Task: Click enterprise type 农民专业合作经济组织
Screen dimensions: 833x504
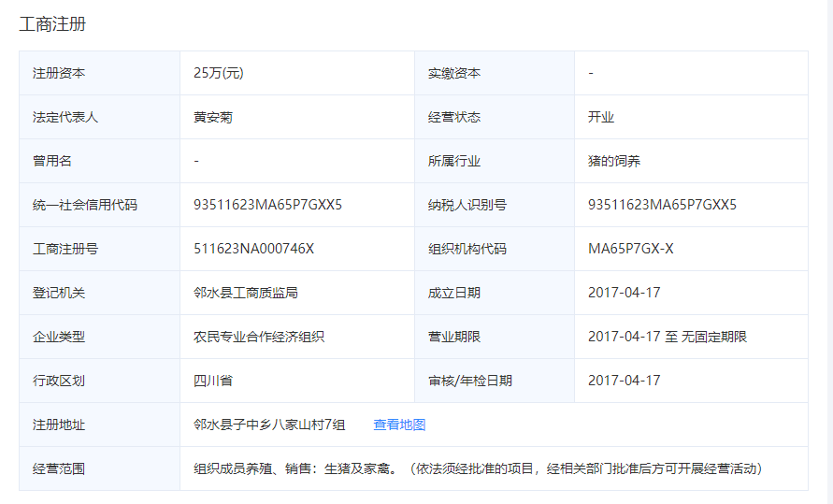Action: click(x=259, y=337)
